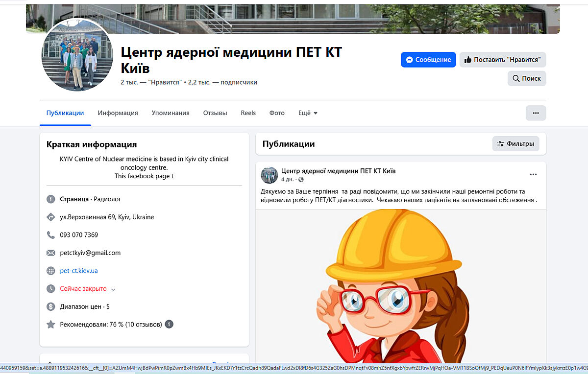Click the post author's small avatar
This screenshot has width=588, height=374.
269,175
